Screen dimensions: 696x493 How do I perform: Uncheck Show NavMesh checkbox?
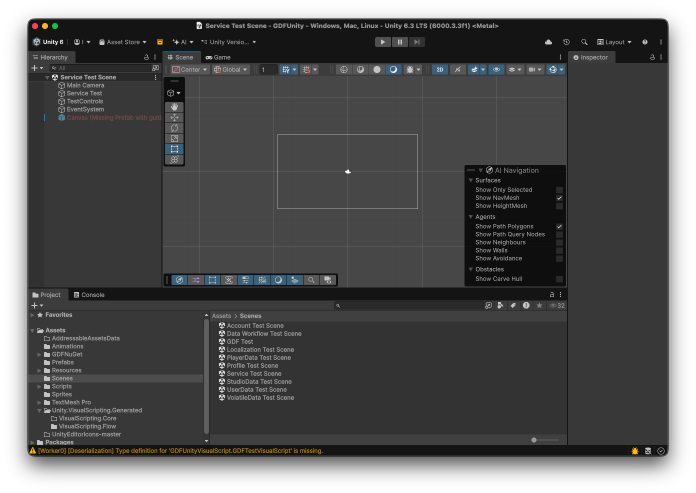(559, 198)
